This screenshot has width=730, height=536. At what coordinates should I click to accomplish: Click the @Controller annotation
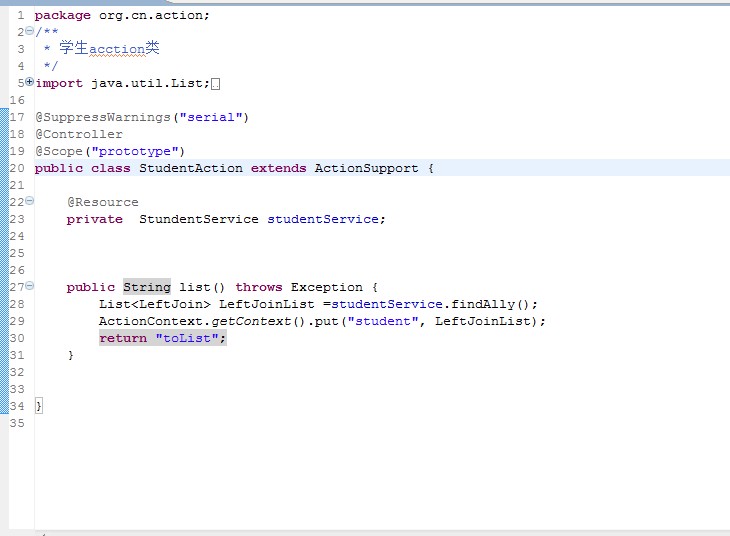pos(79,135)
